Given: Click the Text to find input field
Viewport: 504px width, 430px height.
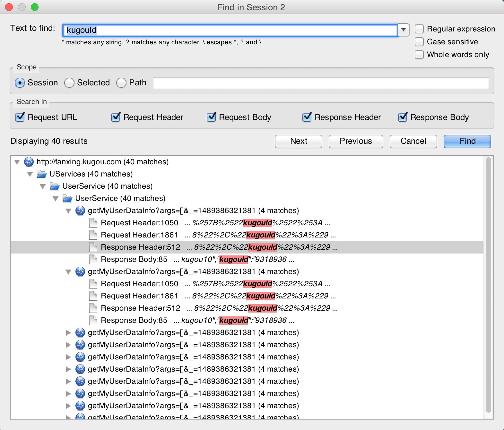Looking at the screenshot, I should click(x=230, y=30).
